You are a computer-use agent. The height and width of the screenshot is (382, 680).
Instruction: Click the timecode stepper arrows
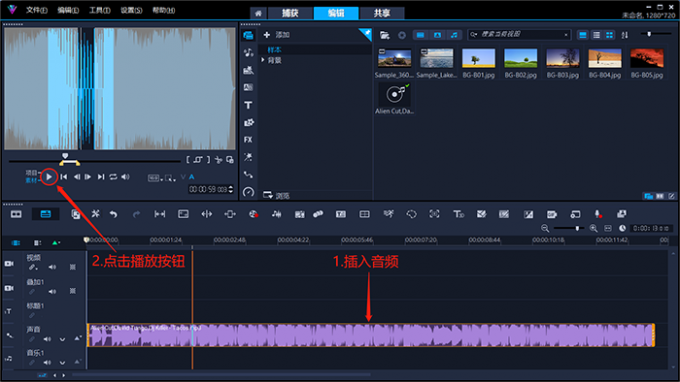[x=231, y=189]
